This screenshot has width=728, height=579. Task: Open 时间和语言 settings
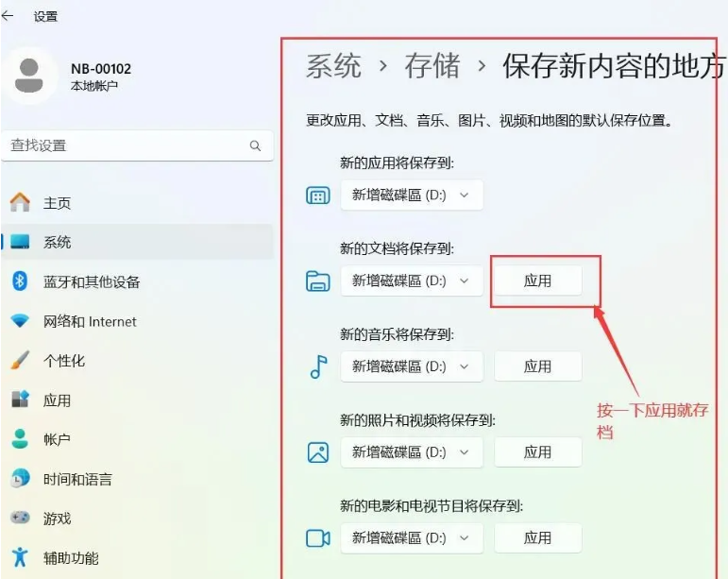tap(138, 479)
